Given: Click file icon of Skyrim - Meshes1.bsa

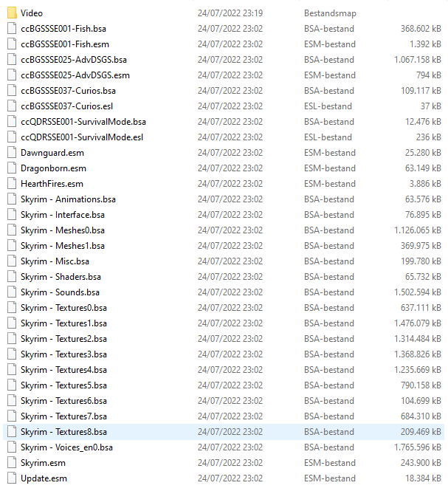Looking at the screenshot, I should [x=12, y=245].
